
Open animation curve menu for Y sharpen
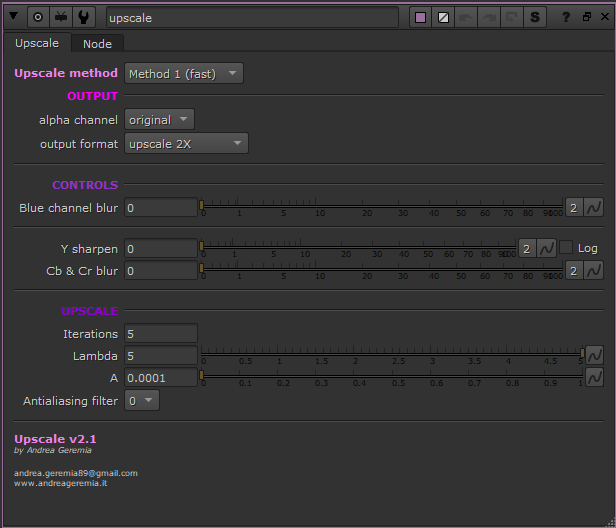tap(546, 248)
